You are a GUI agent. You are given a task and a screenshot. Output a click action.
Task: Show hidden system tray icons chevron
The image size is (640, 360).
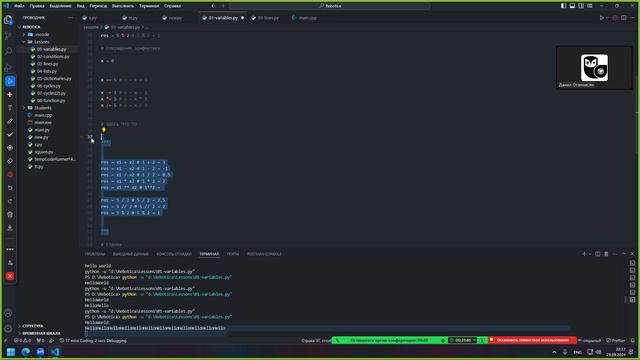[x=554, y=352]
